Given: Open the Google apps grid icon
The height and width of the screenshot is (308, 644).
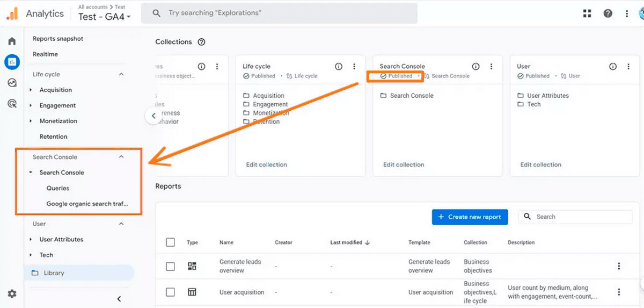Looking at the screenshot, I should coord(587,13).
